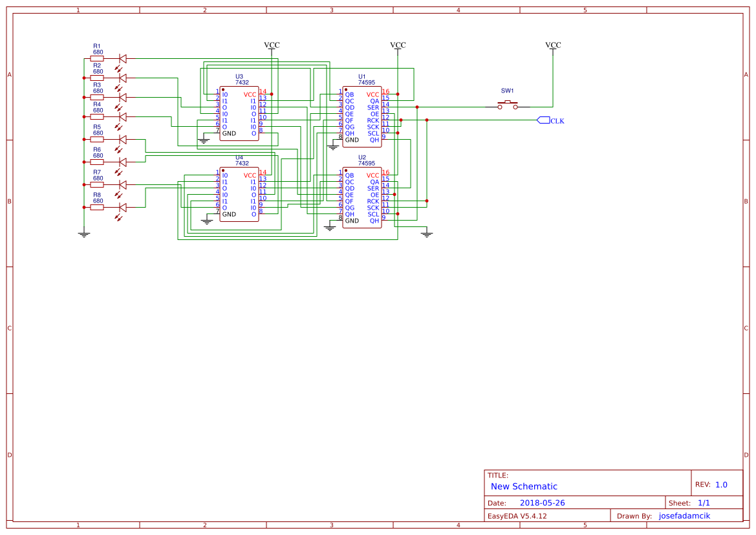The height and width of the screenshot is (535, 756).
Task: Click ground symbol at U3 GND pin
Action: pyautogui.click(x=204, y=141)
